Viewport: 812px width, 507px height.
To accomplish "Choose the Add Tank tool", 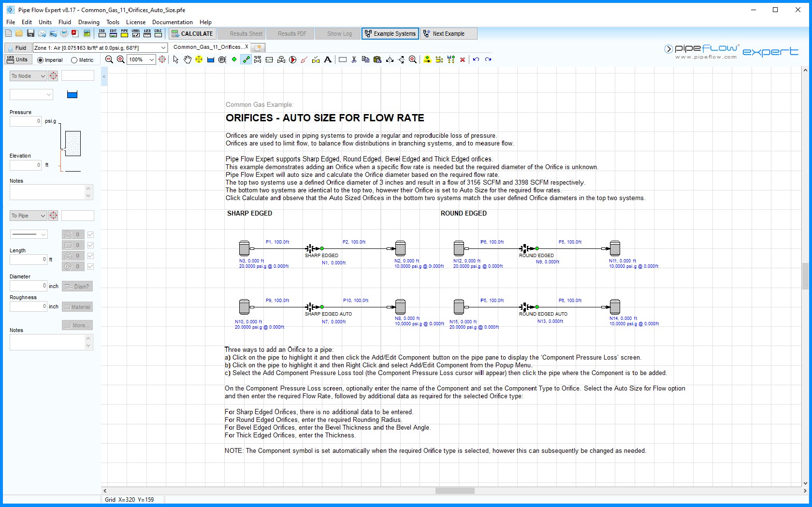I will [x=211, y=59].
